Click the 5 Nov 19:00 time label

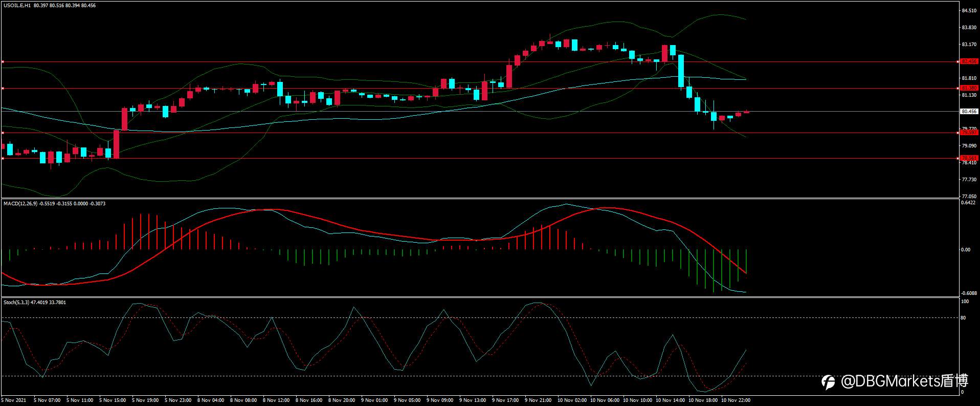(x=145, y=400)
